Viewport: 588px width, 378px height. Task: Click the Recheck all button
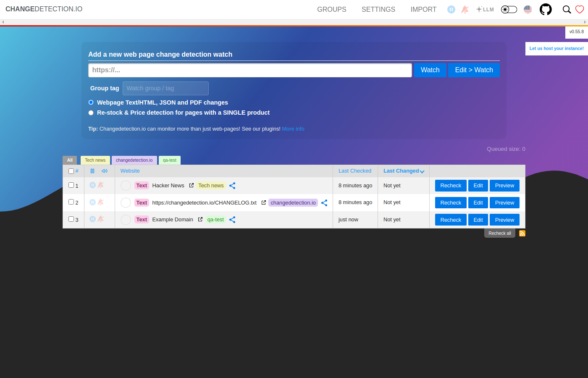tap(500, 234)
